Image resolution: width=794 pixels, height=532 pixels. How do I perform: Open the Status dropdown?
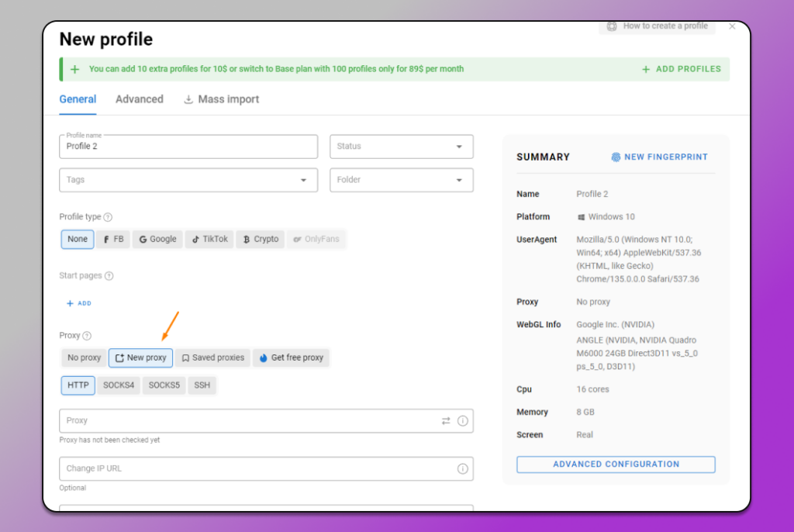401,146
